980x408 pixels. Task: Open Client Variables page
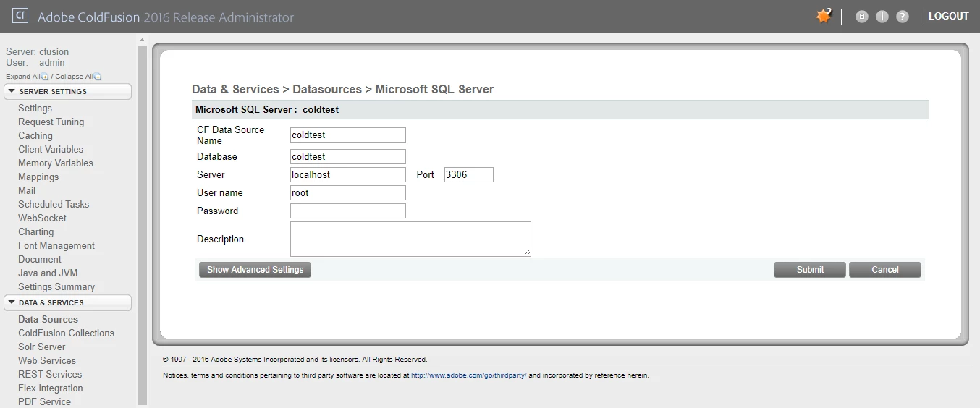tap(51, 149)
